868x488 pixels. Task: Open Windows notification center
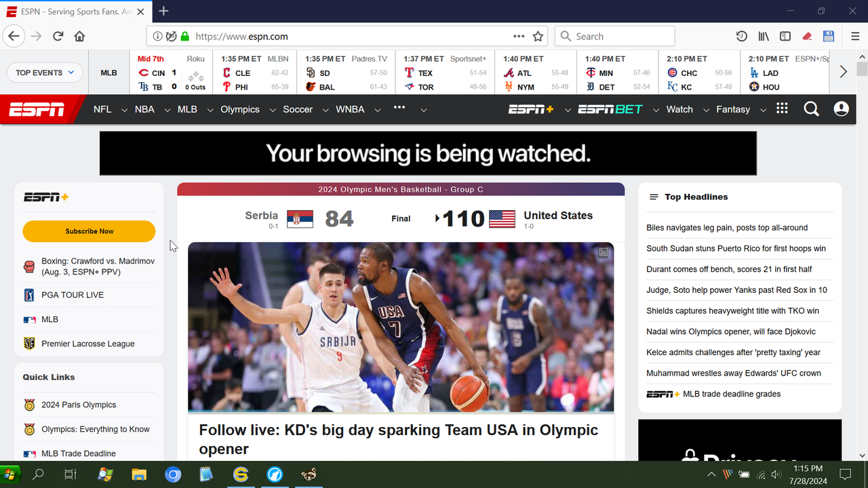tap(846, 474)
